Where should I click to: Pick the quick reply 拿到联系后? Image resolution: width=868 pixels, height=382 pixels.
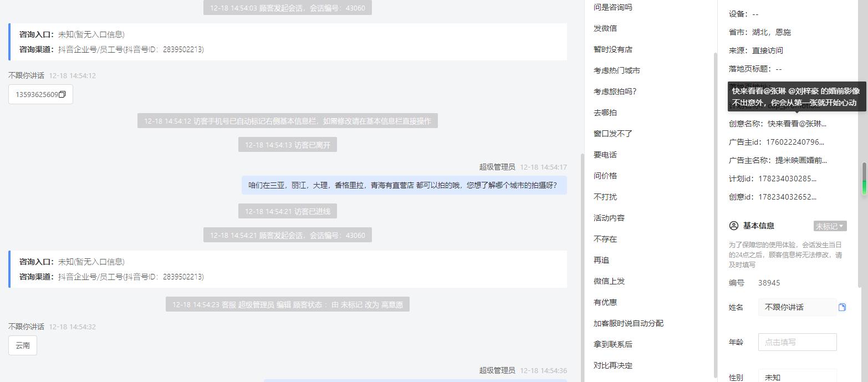[x=612, y=344]
